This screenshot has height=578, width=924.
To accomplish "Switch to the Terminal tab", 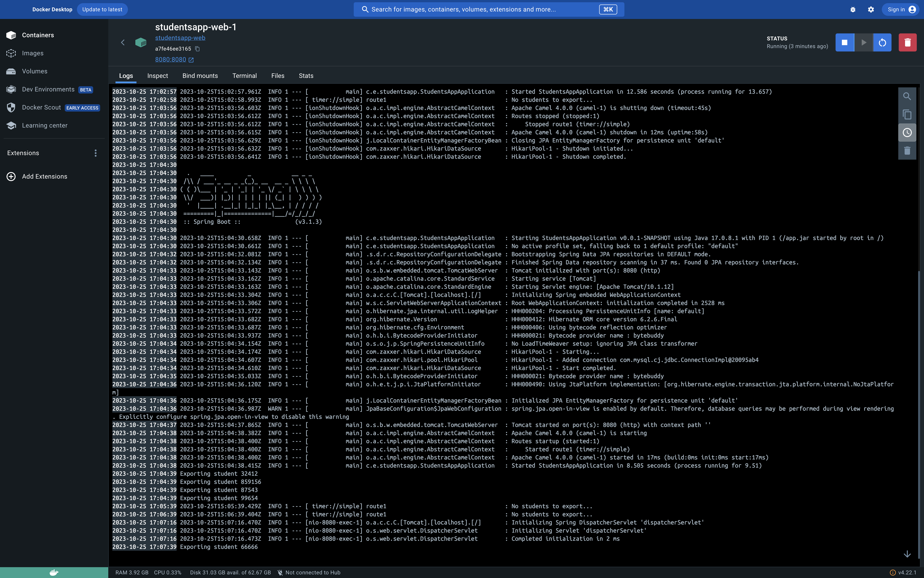I will pos(245,76).
